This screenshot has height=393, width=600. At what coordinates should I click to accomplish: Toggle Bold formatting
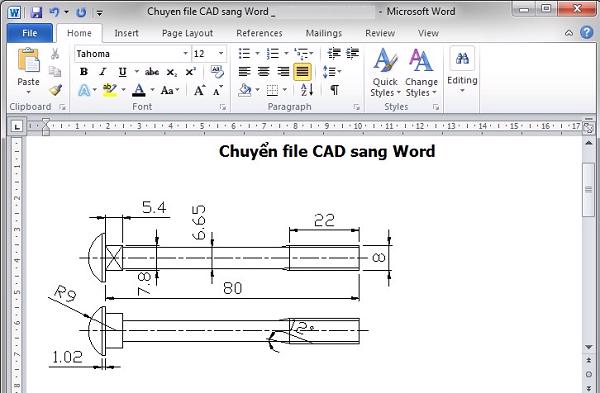[x=84, y=72]
